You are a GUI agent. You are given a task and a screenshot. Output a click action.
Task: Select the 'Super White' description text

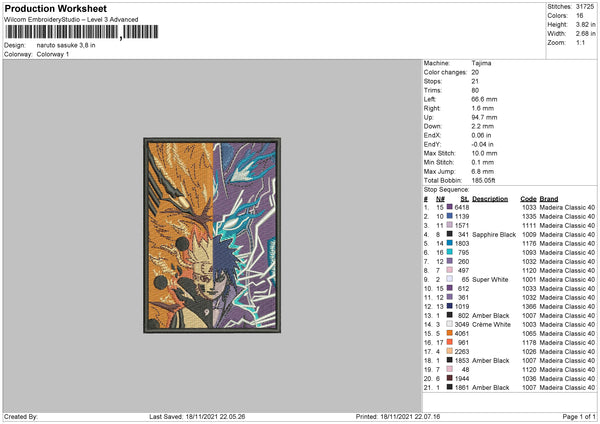490,280
